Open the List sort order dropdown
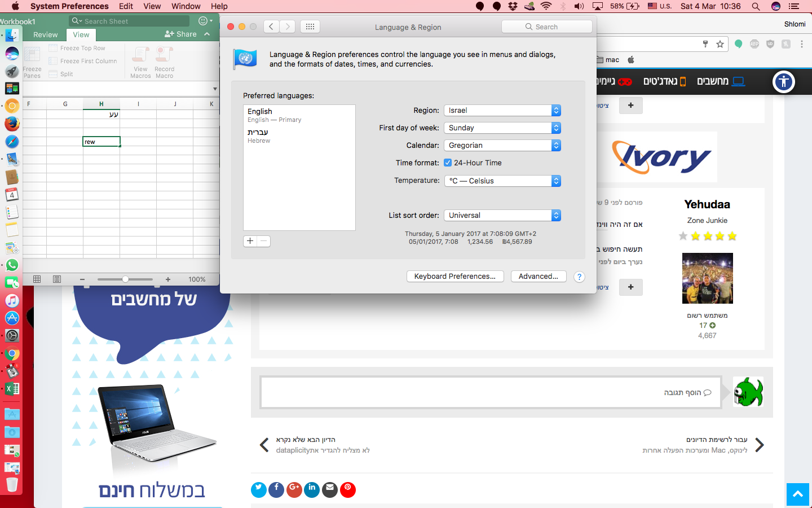This screenshot has width=812, height=508. pyautogui.click(x=502, y=215)
